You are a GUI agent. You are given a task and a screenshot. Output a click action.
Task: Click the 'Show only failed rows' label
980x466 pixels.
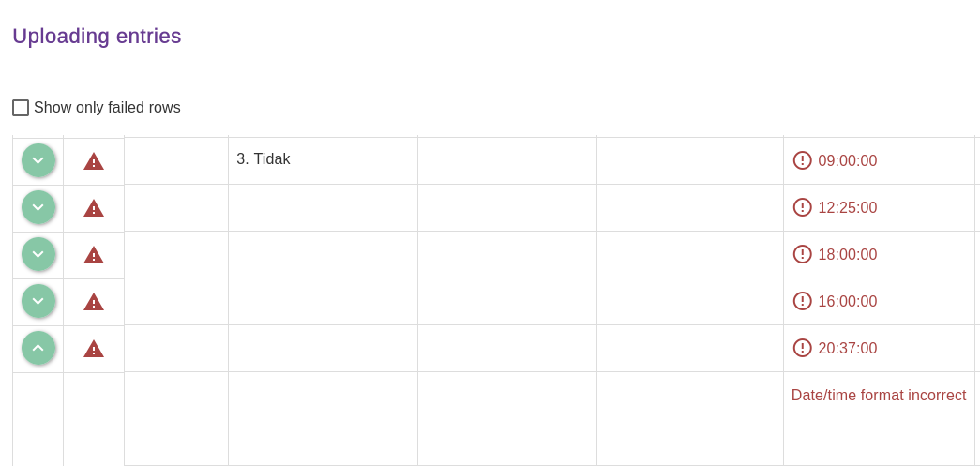click(x=107, y=108)
